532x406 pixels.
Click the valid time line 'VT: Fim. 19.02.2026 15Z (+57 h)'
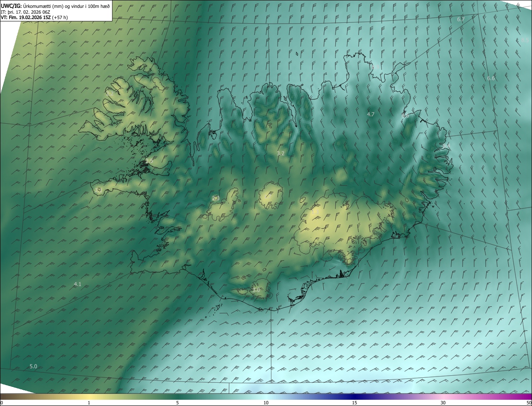coord(34,17)
